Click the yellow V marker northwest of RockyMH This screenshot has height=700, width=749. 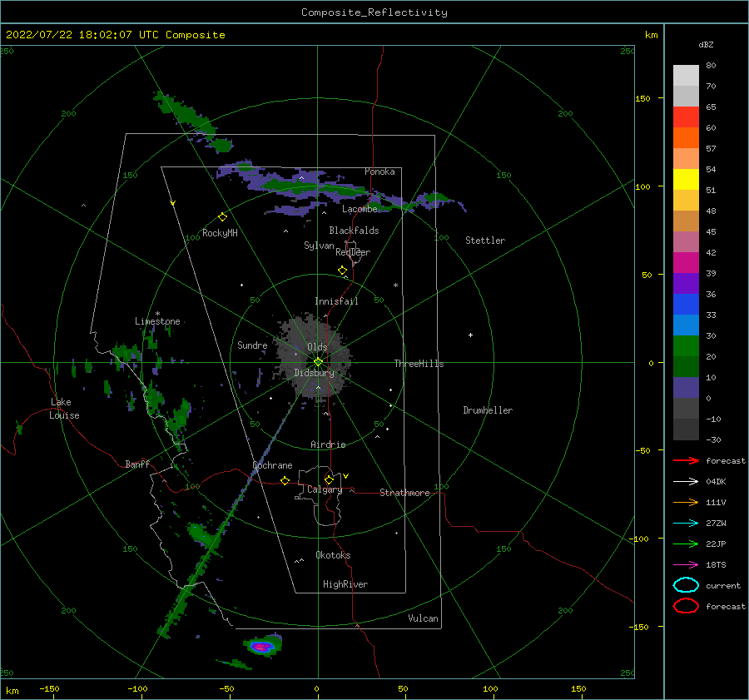pyautogui.click(x=173, y=203)
